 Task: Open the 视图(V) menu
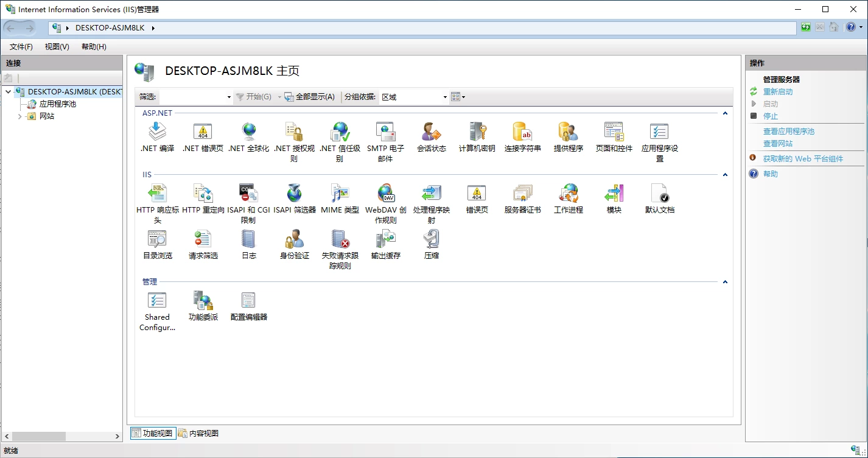tap(57, 47)
